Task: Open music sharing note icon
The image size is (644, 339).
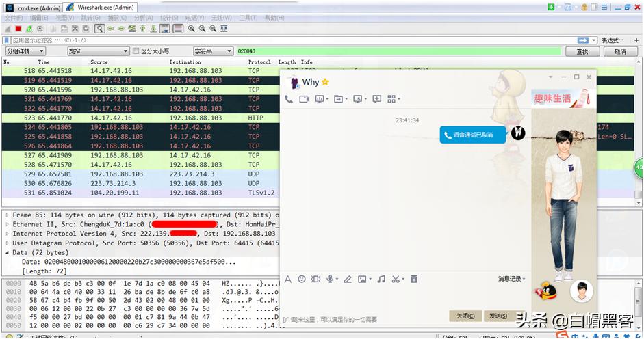Action: (381, 280)
